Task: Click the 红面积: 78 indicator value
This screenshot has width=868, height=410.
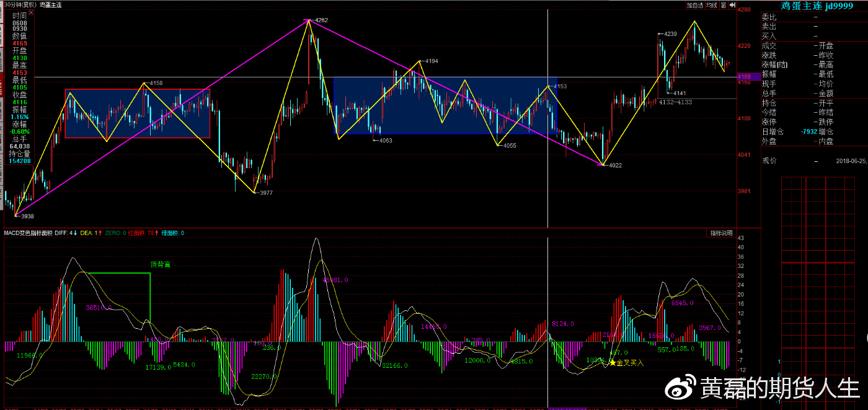Action: click(x=143, y=233)
